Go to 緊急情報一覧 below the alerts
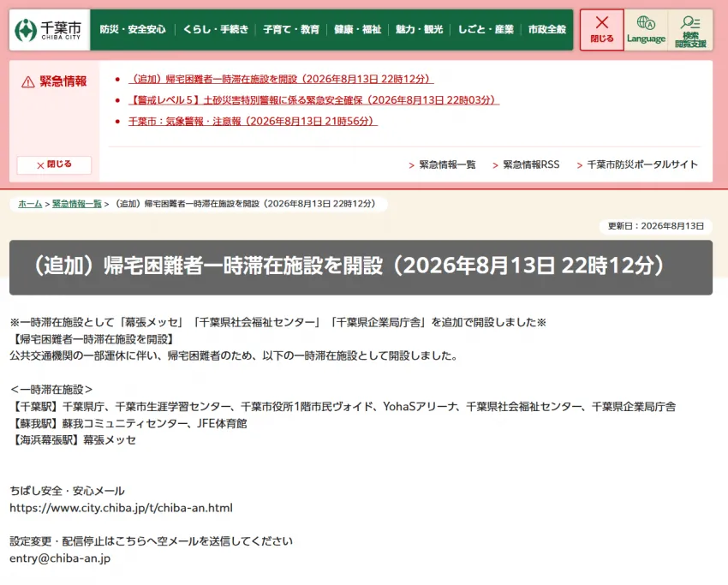Viewport: 728px width, 585px height. [x=447, y=164]
